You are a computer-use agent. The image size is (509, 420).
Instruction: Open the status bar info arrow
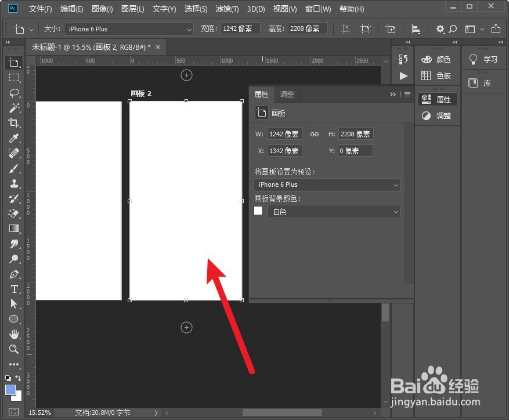click(156, 413)
